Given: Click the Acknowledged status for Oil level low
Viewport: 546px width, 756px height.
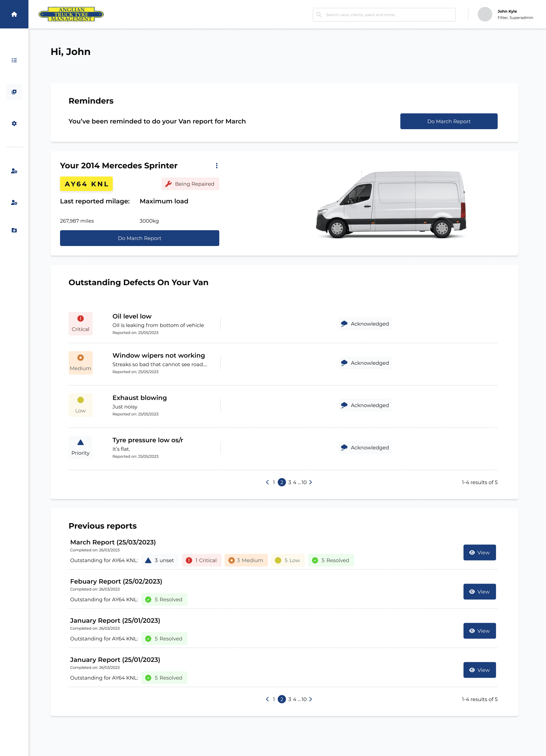Looking at the screenshot, I should click(365, 324).
